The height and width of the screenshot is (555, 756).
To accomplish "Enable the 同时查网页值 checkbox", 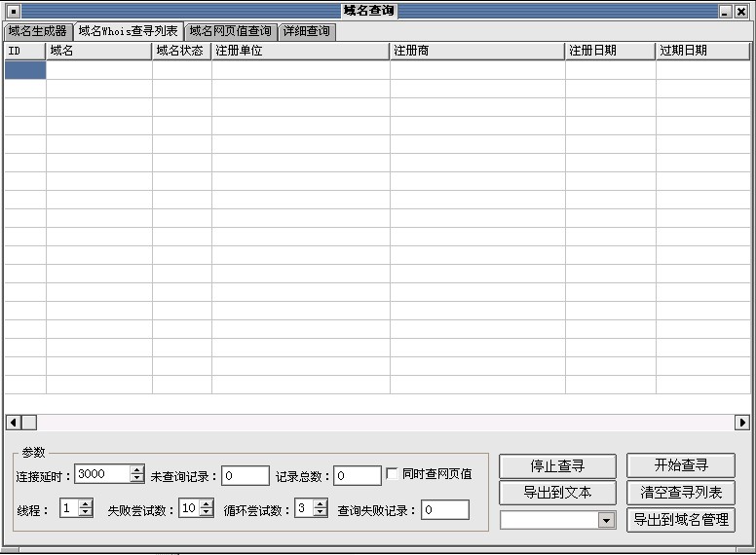I will [x=393, y=474].
